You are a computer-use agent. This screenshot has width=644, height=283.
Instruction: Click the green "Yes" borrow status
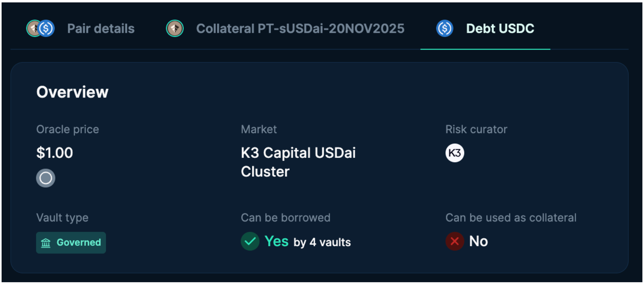[276, 241]
